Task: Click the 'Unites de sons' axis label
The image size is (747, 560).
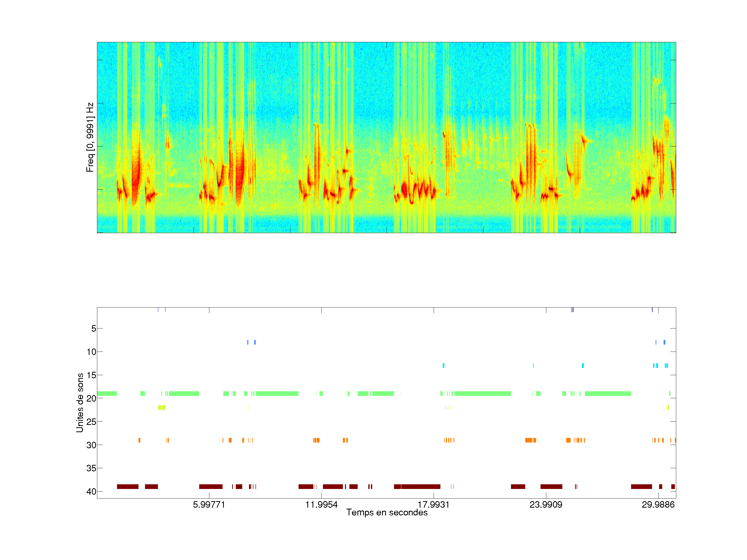Action: point(80,402)
